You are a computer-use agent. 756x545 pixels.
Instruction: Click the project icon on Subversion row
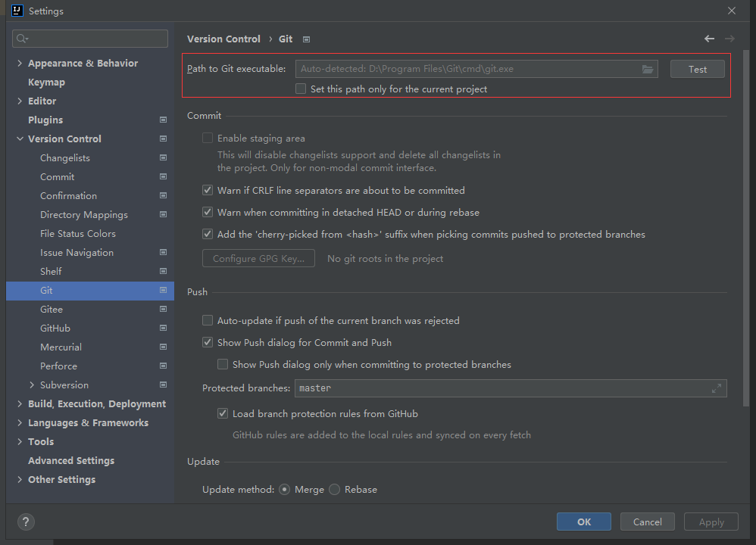163,385
